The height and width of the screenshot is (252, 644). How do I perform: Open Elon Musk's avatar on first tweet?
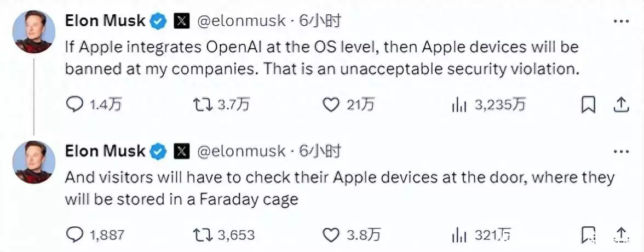click(x=33, y=32)
